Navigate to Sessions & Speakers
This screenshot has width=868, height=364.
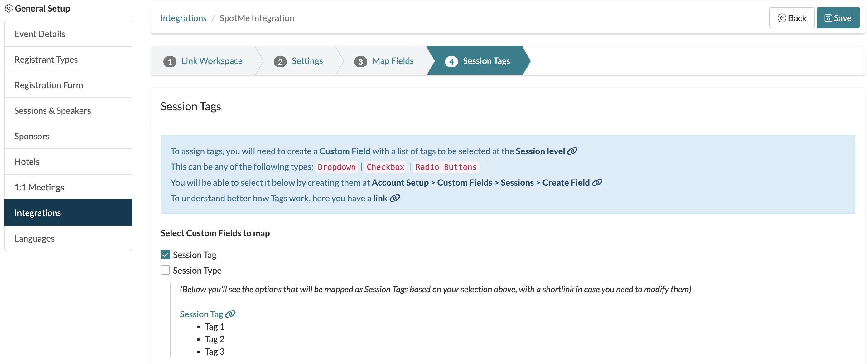click(53, 110)
